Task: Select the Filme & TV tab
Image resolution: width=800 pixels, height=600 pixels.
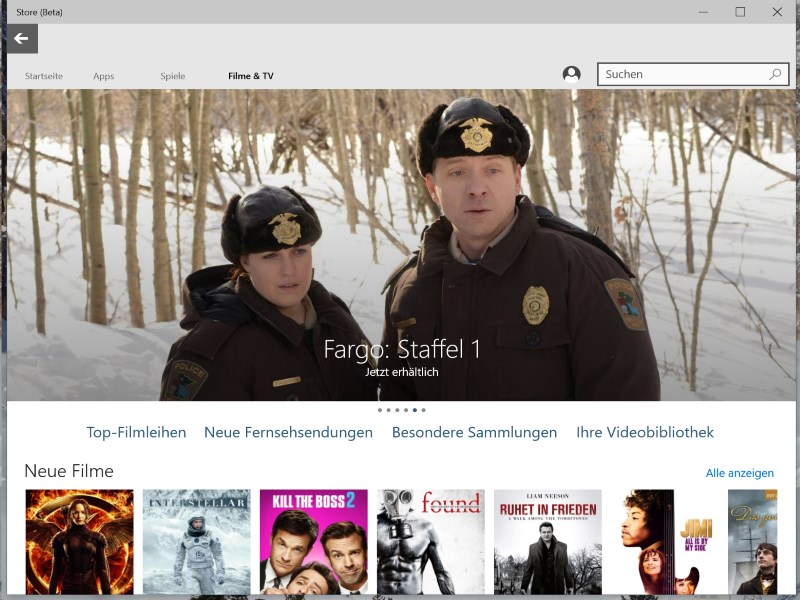Action: (251, 76)
